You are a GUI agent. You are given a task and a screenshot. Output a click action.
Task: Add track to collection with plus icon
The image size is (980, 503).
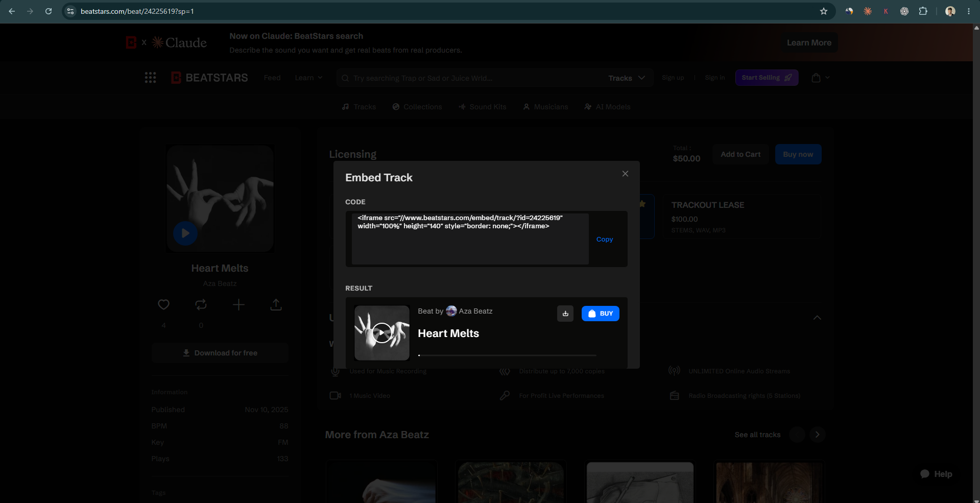pyautogui.click(x=238, y=305)
